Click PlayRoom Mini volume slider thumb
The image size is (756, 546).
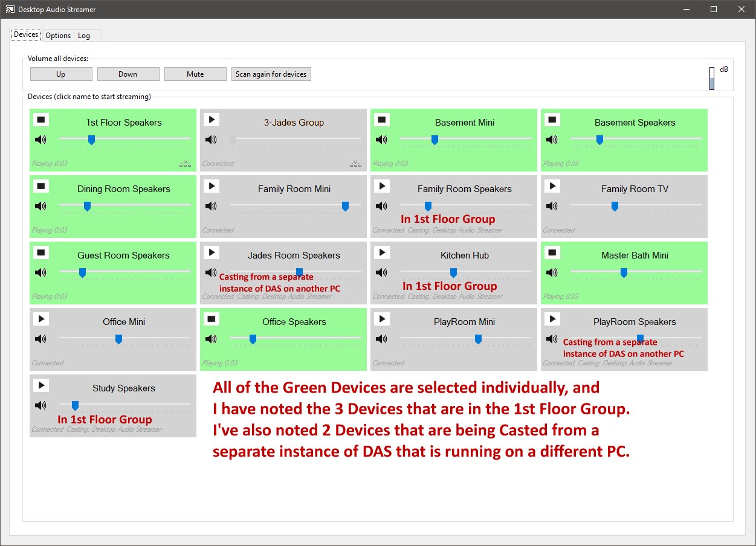(478, 339)
